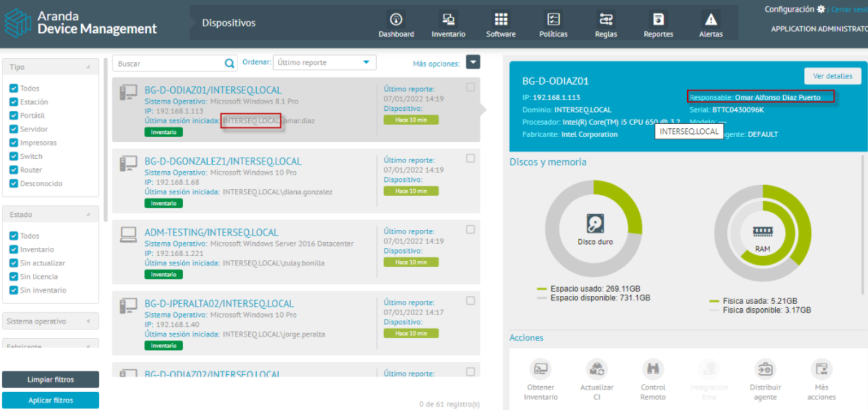Click the RAM usage ring chart

coord(763,233)
